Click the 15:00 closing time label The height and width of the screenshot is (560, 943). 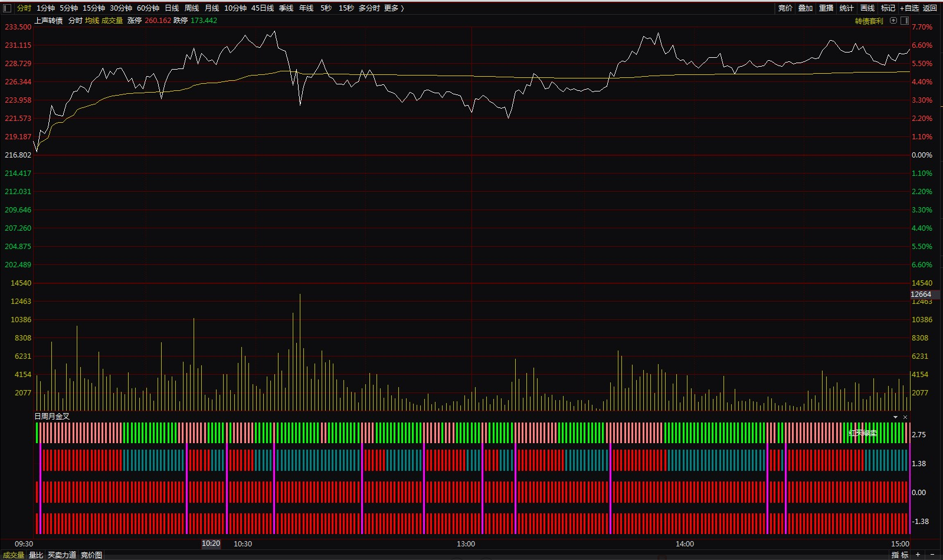pyautogui.click(x=900, y=544)
